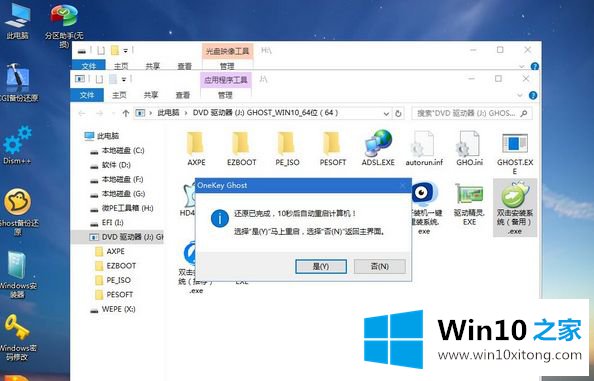Screen dimensions: 594x381
Task: Select AXPE folder in navigation tree
Action: [110, 251]
